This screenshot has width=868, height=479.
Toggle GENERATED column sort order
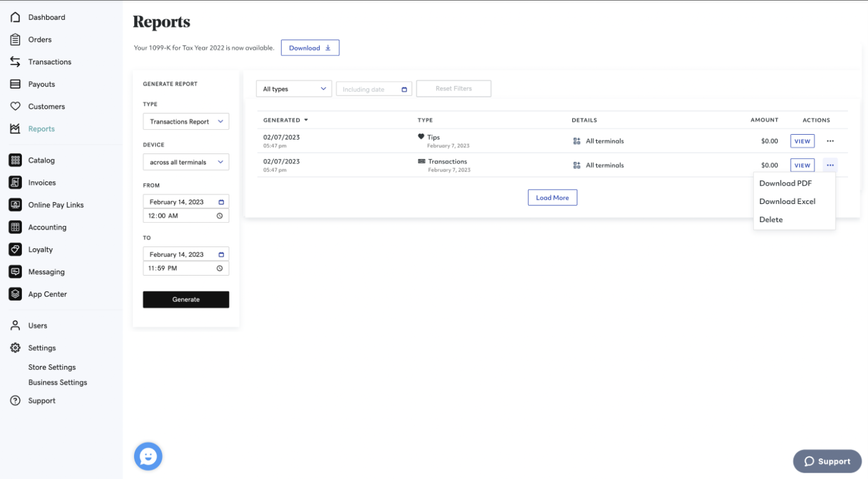(x=285, y=120)
